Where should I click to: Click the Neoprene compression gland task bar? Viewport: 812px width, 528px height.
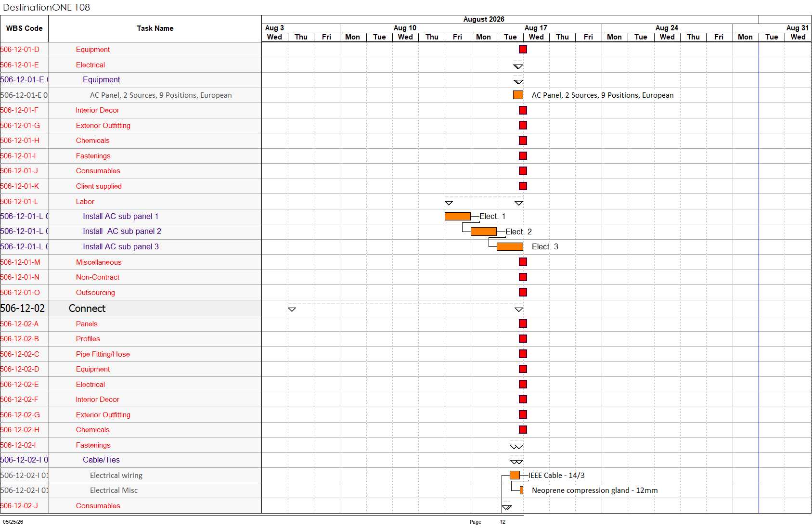521,490
